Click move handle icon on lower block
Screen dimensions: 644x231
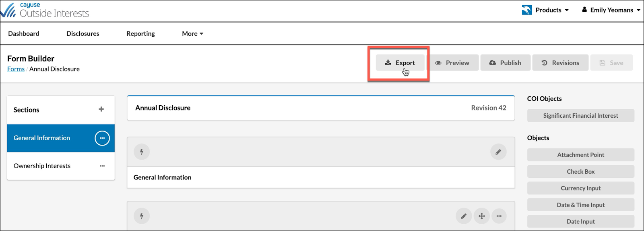[x=481, y=216]
